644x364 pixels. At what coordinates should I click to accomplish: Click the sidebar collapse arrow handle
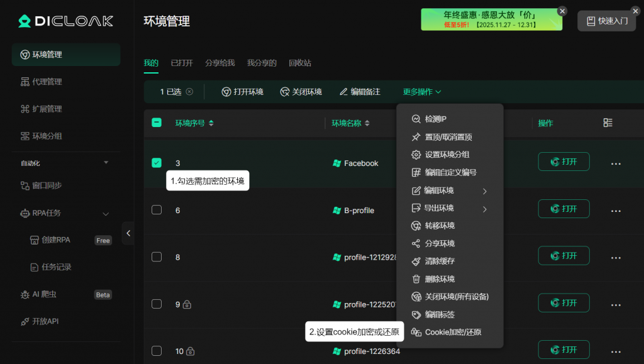click(x=128, y=233)
